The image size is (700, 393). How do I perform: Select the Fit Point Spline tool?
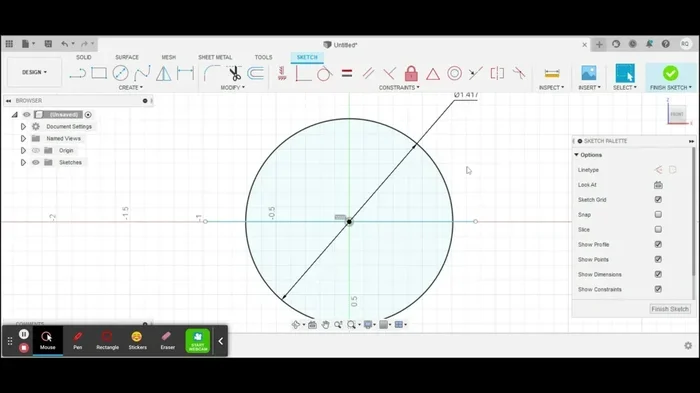(x=142, y=73)
